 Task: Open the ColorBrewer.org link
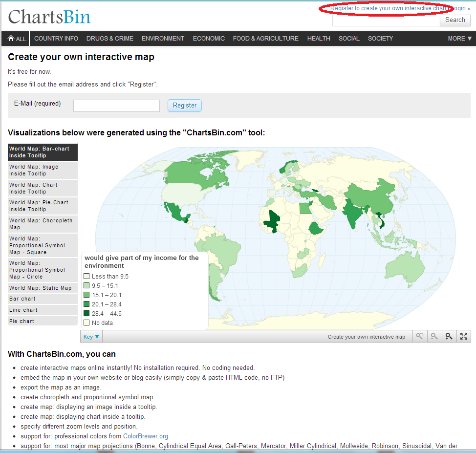point(146,436)
